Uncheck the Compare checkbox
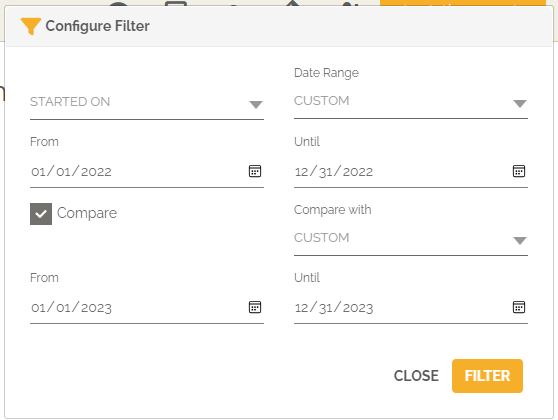 click(41, 214)
